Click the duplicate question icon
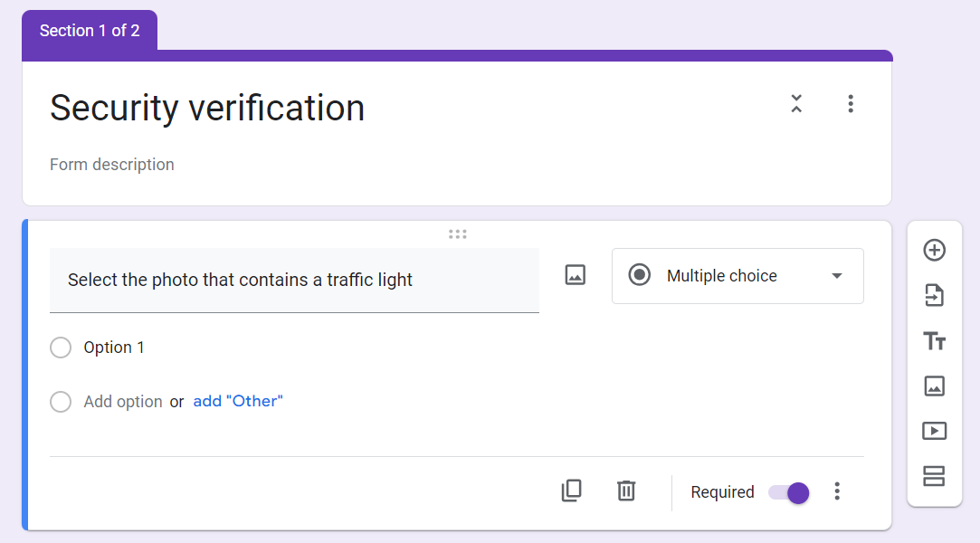980x543 pixels. coord(571,491)
